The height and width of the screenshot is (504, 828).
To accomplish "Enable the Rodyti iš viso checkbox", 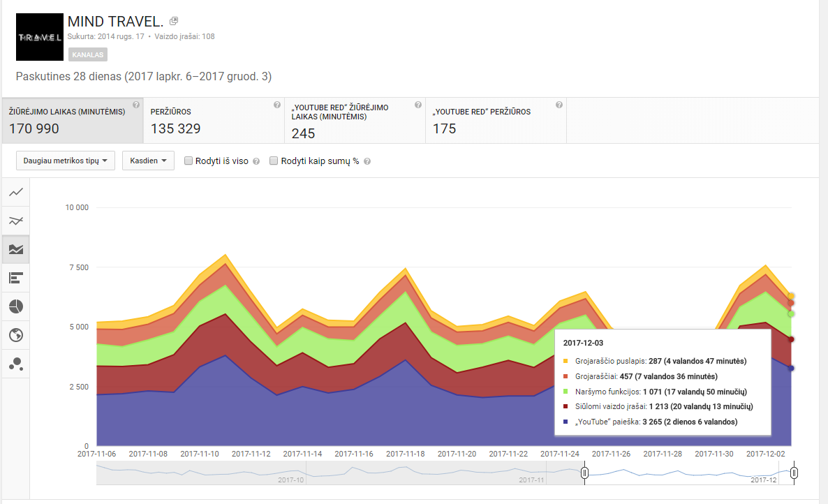I will tap(188, 161).
